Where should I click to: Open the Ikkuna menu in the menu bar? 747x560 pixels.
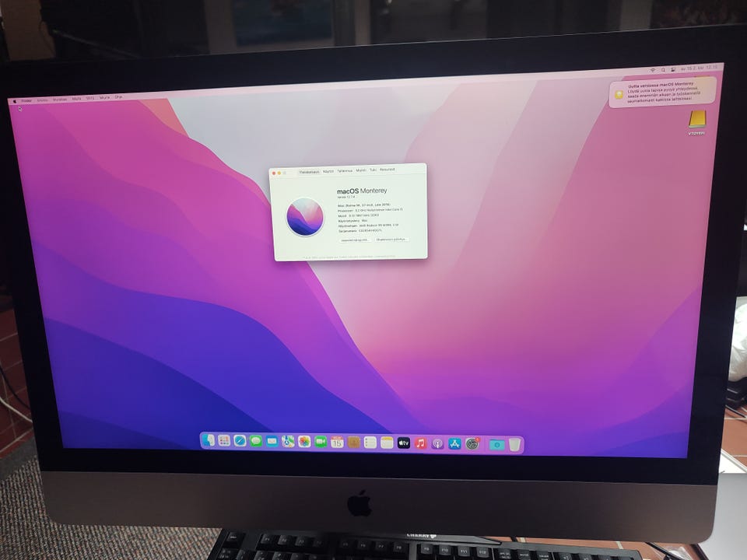click(104, 98)
